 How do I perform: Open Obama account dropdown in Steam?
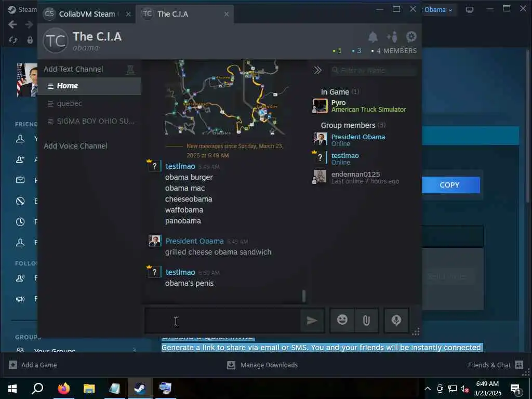pos(438,10)
